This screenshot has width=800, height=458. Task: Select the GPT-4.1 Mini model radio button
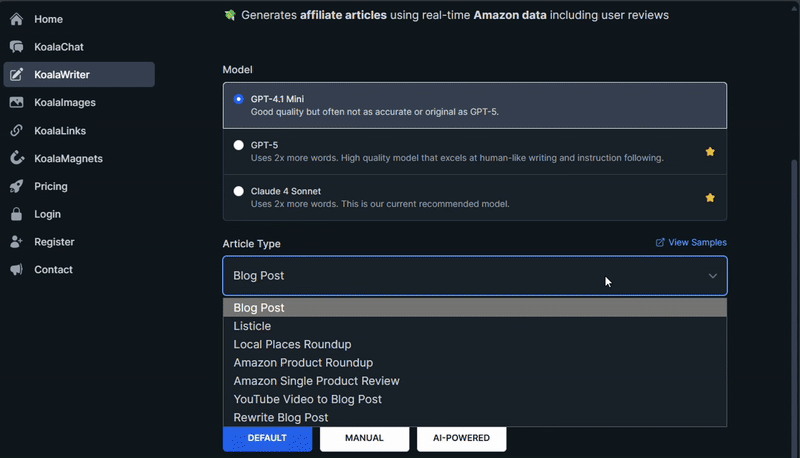pos(238,99)
